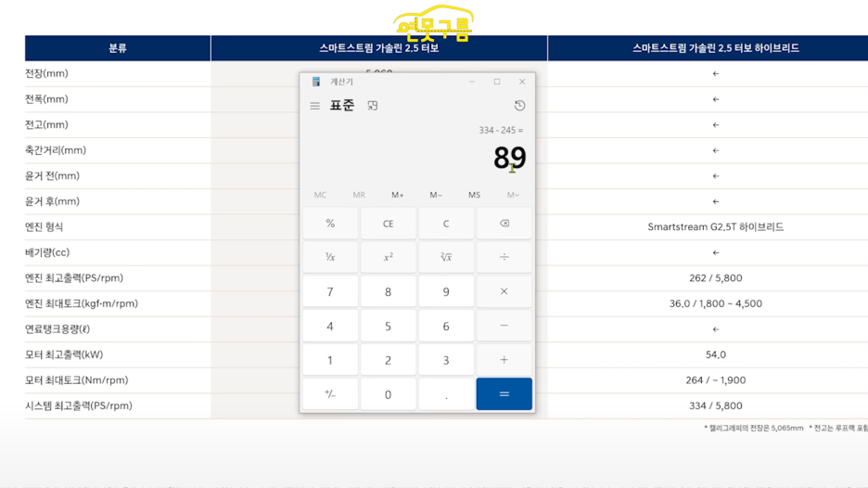Click the 분류 column header
The width and height of the screenshot is (868, 488).
118,48
